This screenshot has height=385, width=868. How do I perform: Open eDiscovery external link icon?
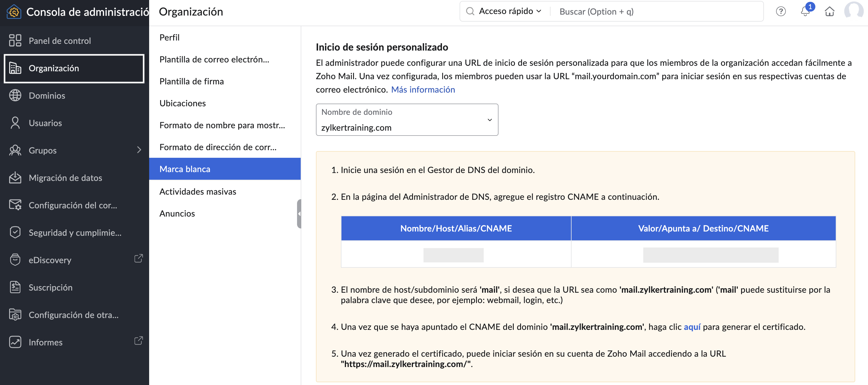(x=138, y=259)
